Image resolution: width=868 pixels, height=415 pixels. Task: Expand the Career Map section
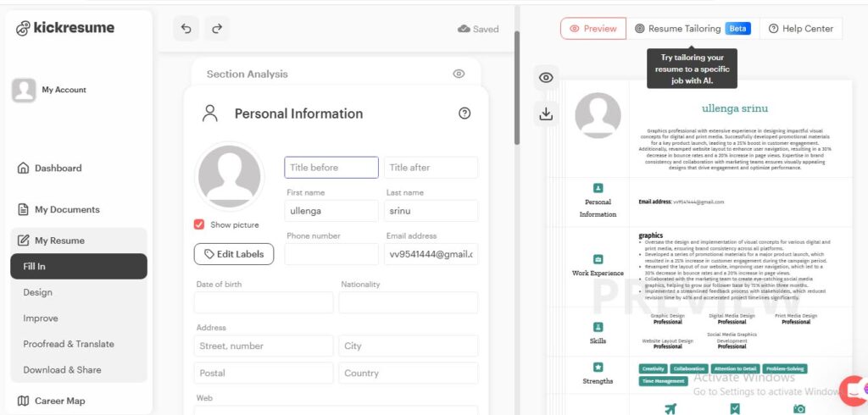[59, 401]
